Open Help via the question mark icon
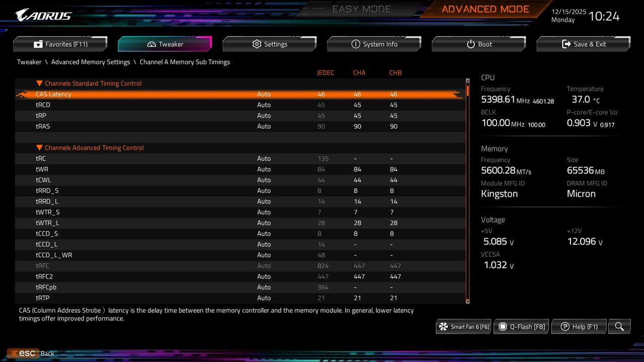The width and height of the screenshot is (644, 362). coord(565,326)
